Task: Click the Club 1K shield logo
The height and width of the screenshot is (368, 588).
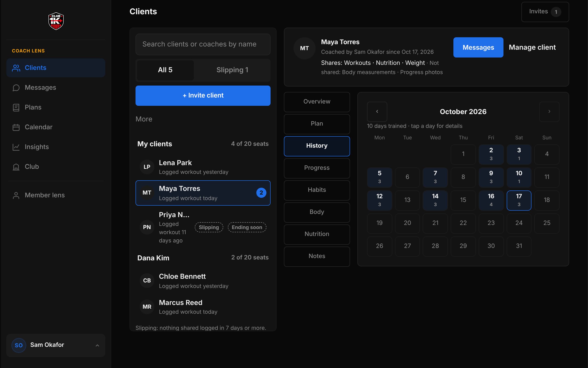Action: pyautogui.click(x=56, y=21)
